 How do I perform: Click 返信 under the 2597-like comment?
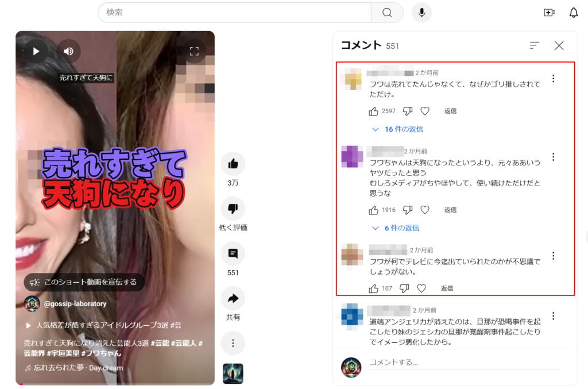coord(450,111)
